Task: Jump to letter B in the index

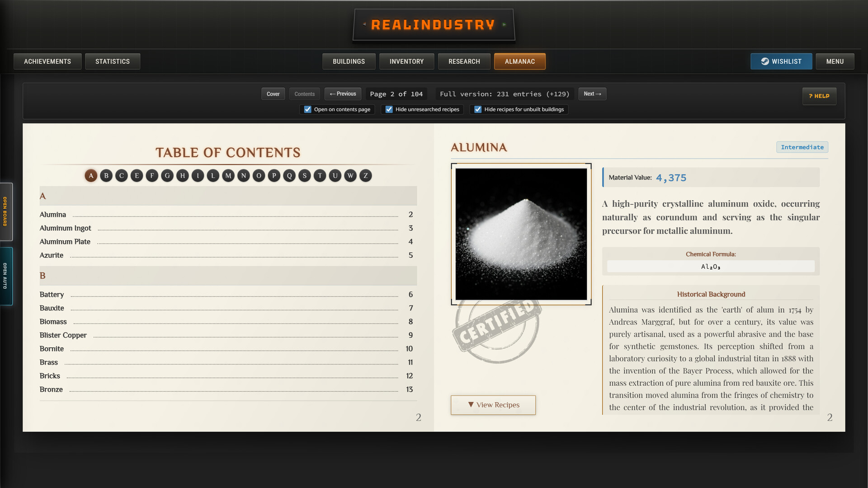Action: point(106,176)
